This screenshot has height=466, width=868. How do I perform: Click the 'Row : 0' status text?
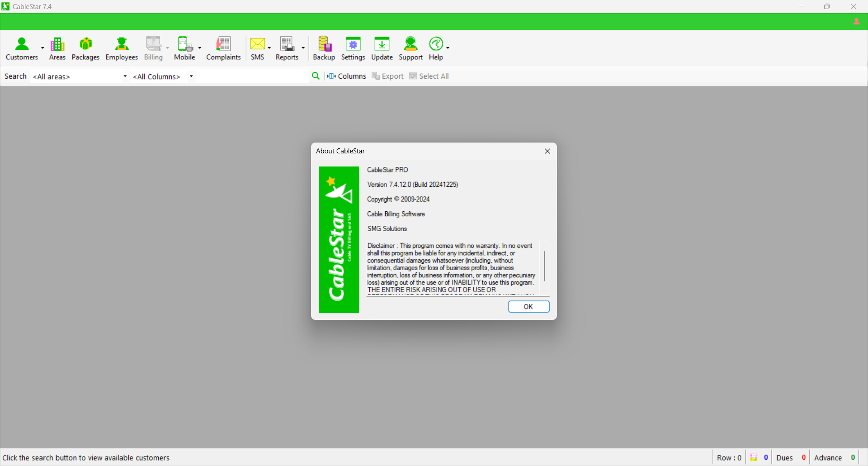click(x=729, y=458)
